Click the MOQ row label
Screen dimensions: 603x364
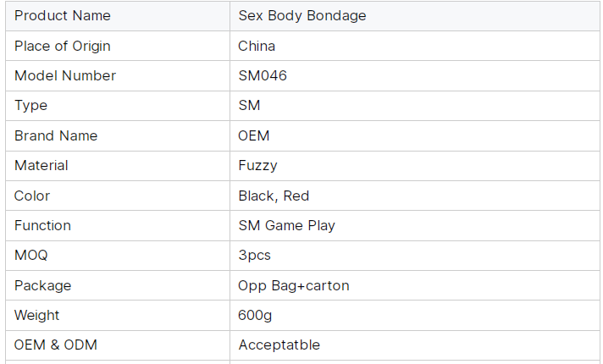pos(30,255)
